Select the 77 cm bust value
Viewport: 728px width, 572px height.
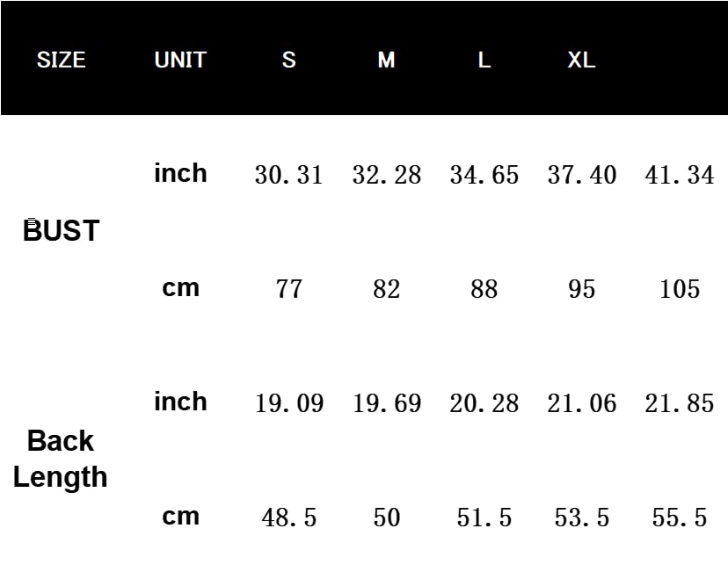pos(288,289)
